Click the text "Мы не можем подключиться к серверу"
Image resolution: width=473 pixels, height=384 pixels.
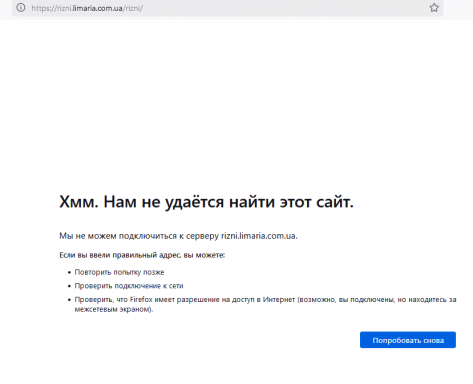coord(139,236)
